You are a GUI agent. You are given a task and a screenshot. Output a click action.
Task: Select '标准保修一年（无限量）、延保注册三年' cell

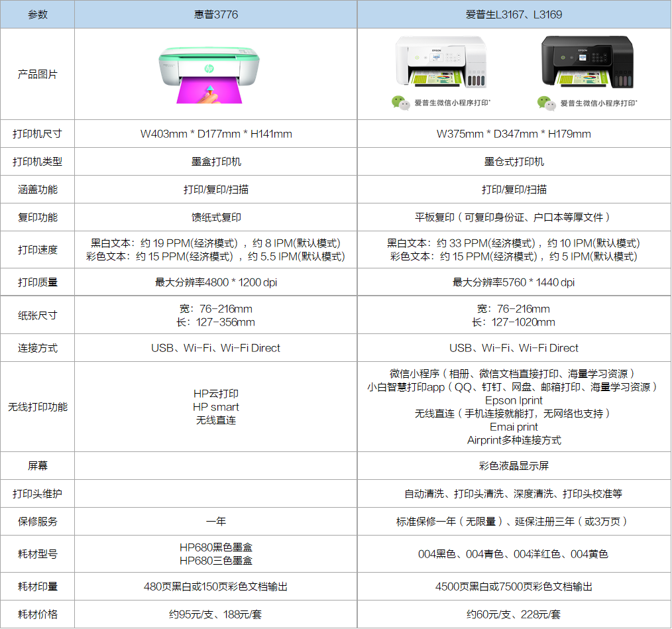[514, 522]
